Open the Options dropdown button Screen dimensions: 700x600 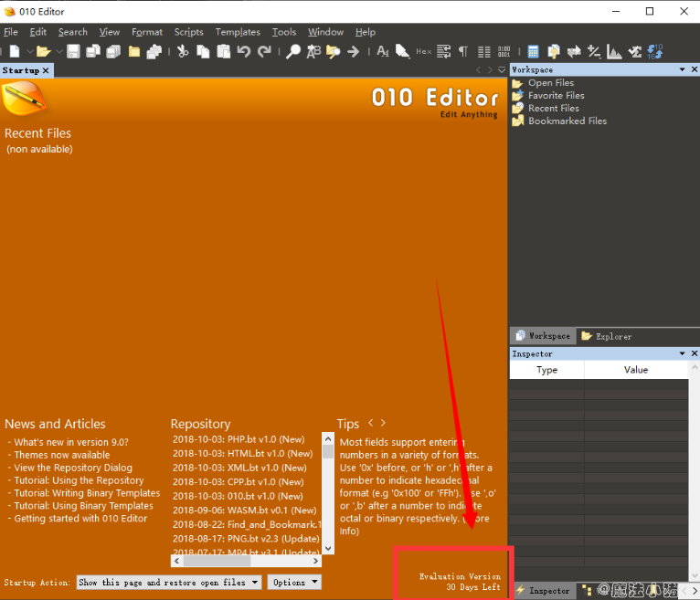294,582
